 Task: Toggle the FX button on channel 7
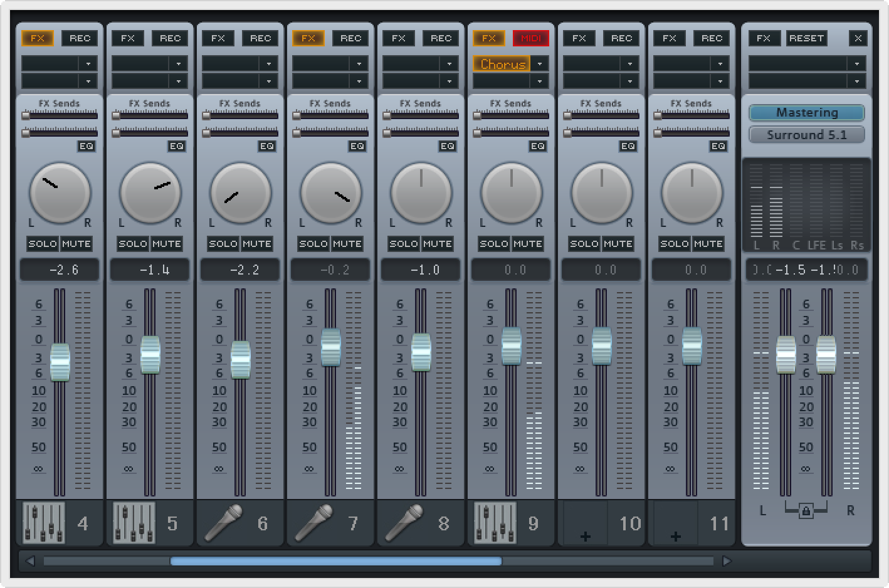308,38
